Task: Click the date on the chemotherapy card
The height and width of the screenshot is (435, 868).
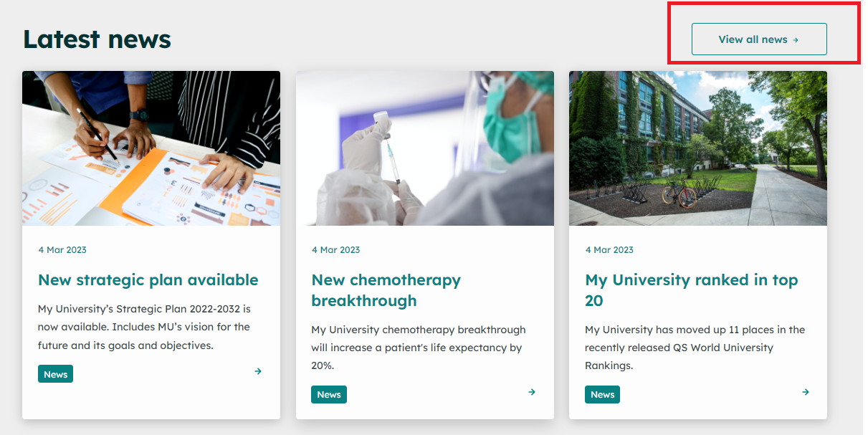Action: [x=335, y=250]
